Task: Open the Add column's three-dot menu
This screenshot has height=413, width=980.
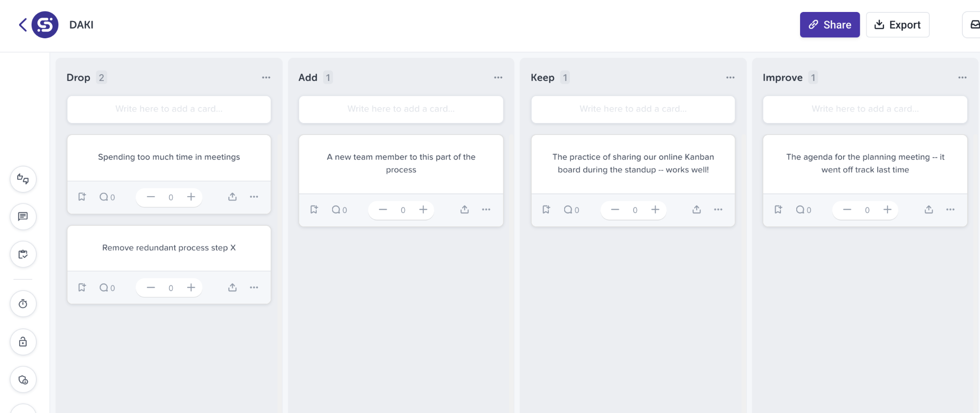Action: coord(498,77)
